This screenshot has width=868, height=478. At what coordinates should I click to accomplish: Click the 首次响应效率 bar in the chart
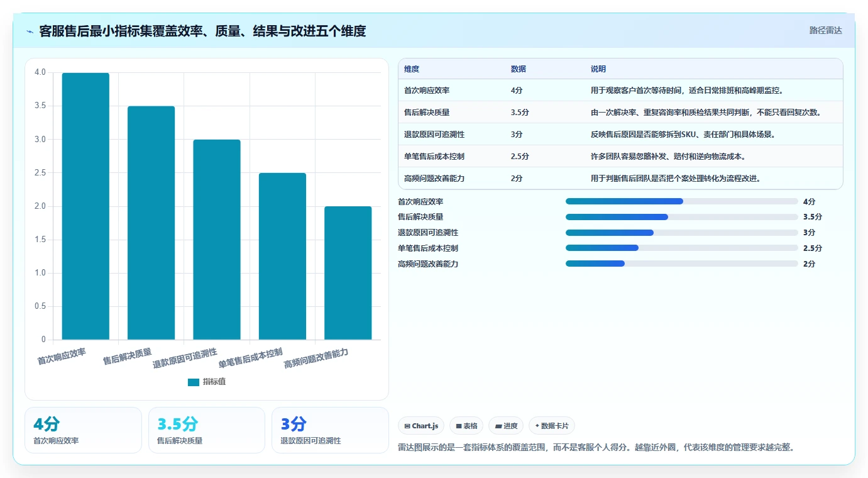85,206
